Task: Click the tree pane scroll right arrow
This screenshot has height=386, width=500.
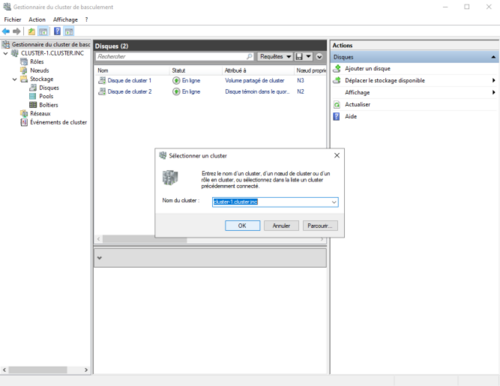Action: (86, 370)
